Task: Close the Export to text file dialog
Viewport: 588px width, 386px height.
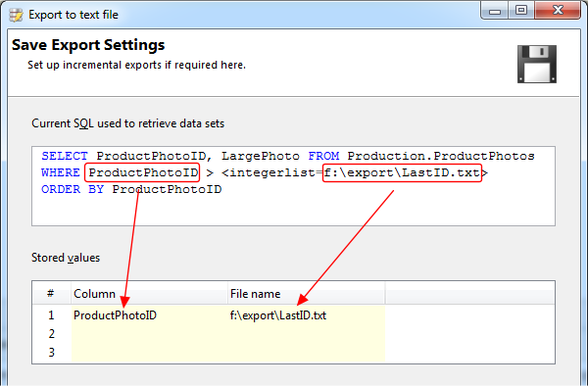Action: point(558,11)
